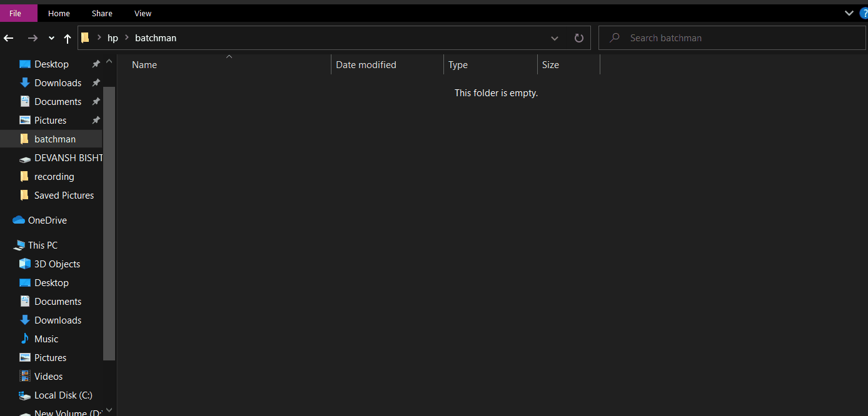This screenshot has width=868, height=416.
Task: Open the File menu
Action: click(16, 13)
